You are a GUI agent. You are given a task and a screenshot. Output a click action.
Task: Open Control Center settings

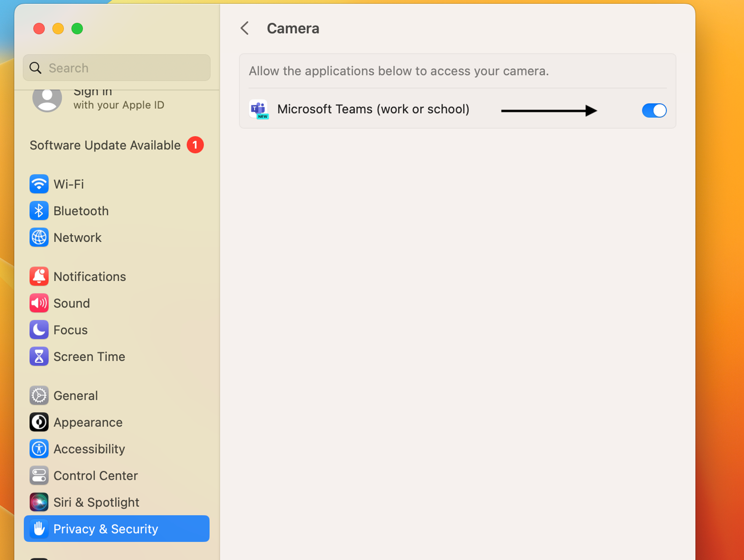pos(95,475)
